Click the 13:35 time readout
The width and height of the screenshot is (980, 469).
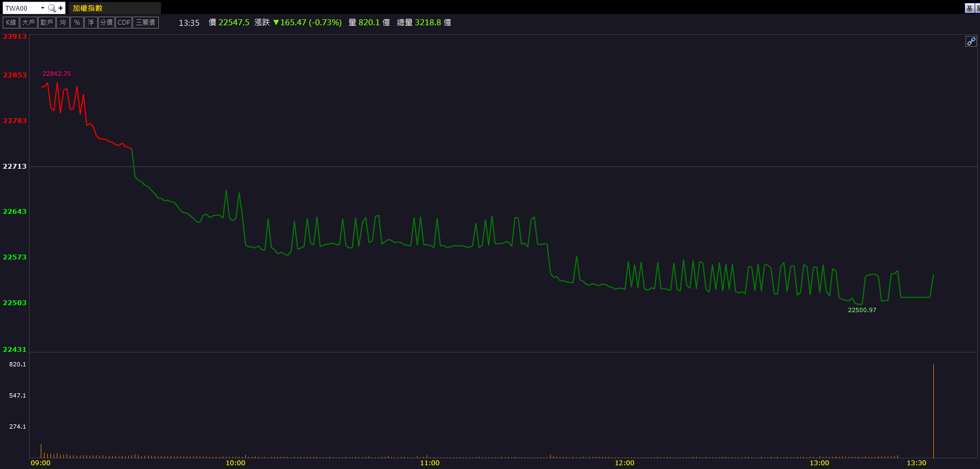189,23
